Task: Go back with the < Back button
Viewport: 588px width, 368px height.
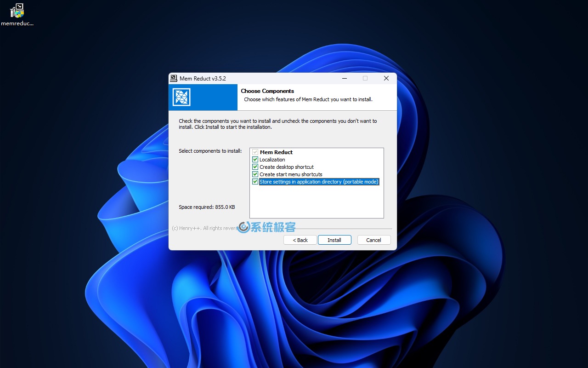Action: point(300,240)
